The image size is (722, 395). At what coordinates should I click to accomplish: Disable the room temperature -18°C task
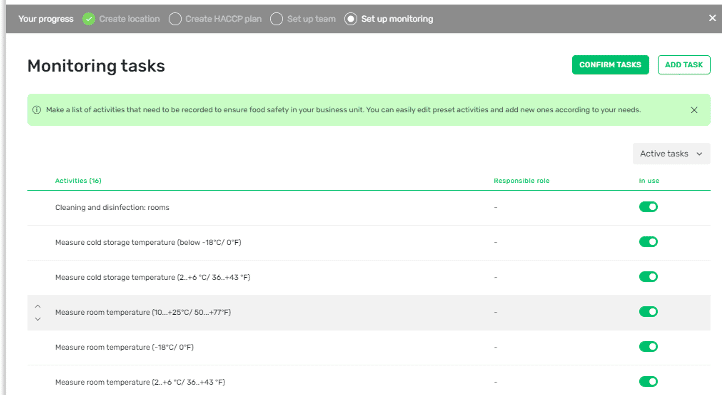pos(648,347)
